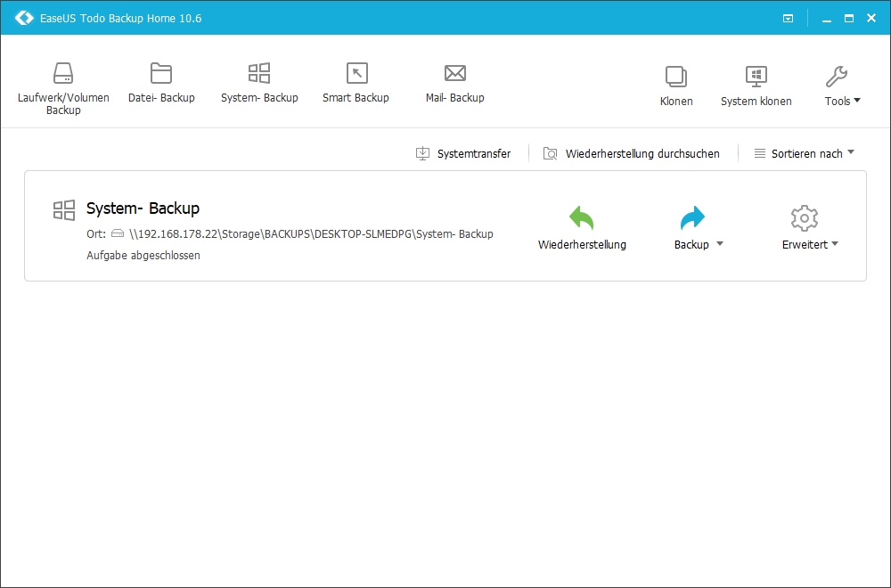Viewport: 891px width, 588px height.
Task: Select the System- Backup task title
Action: (x=143, y=208)
